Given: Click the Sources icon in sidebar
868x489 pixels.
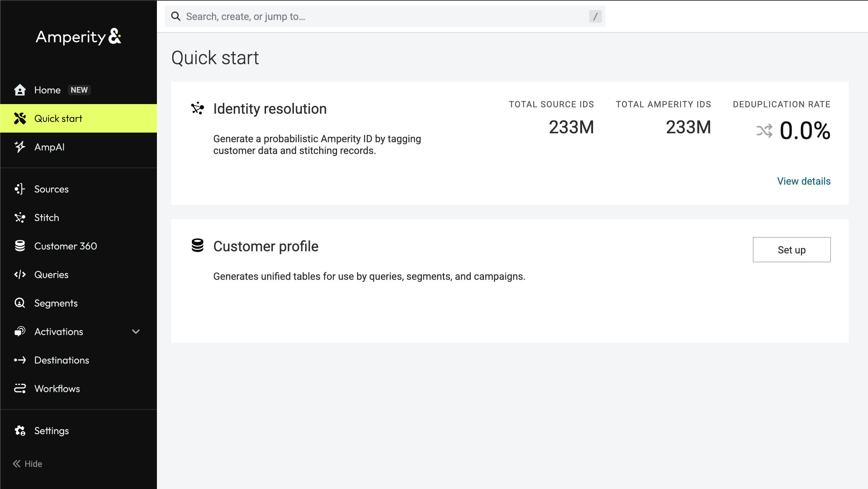Looking at the screenshot, I should click(x=20, y=189).
